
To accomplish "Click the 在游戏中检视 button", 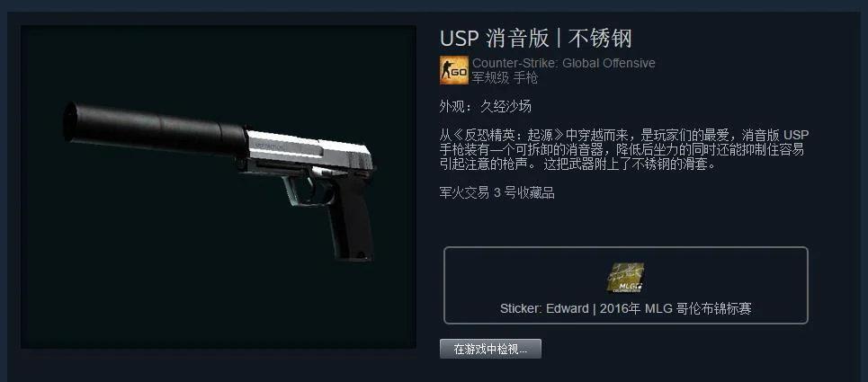I will (490, 349).
